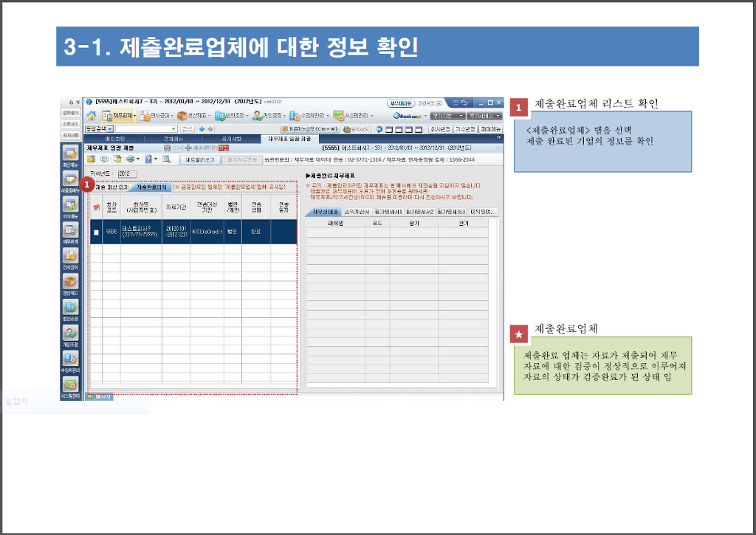Expand the 통합검색 dropdown
This screenshot has width=756, height=535.
point(110,129)
